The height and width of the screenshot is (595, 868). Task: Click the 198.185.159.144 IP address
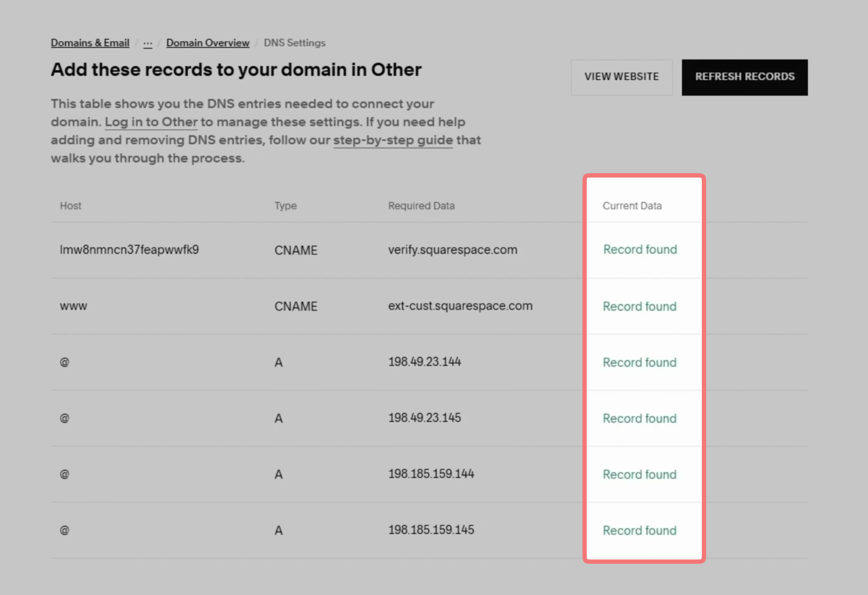click(431, 474)
